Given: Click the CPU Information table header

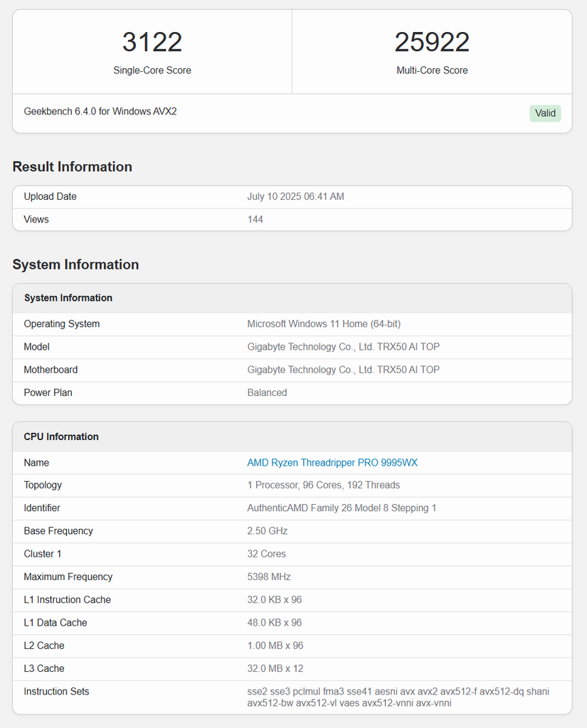Looking at the screenshot, I should pos(61,437).
